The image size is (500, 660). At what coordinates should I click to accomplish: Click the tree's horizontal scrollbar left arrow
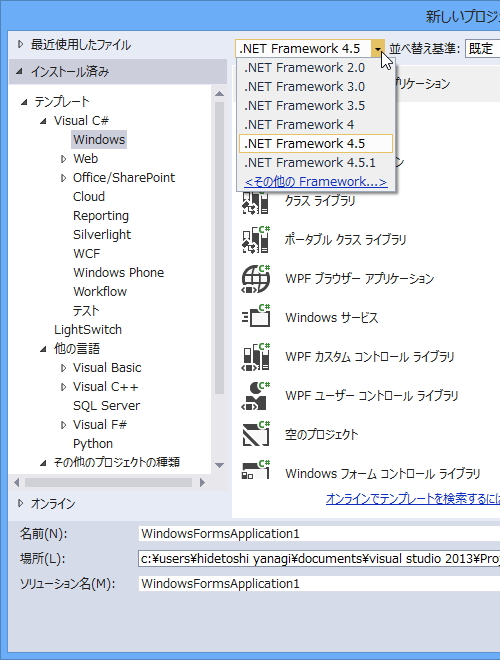16,482
